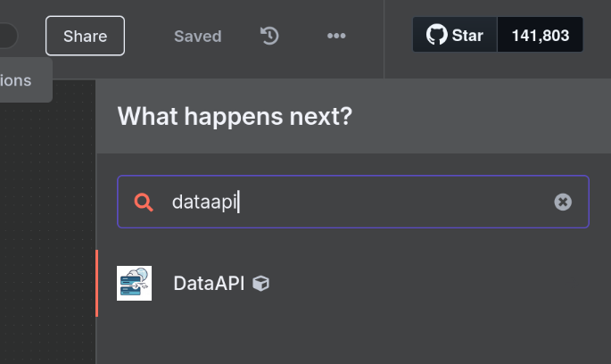
Task: Toggle the workflow active switch at top-left
Action: coord(7,36)
